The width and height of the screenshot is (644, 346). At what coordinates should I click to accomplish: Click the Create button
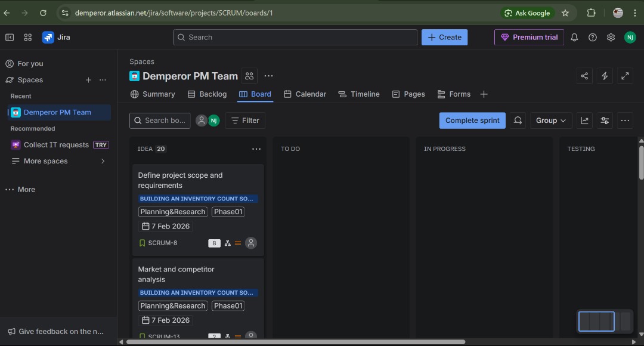tap(444, 37)
